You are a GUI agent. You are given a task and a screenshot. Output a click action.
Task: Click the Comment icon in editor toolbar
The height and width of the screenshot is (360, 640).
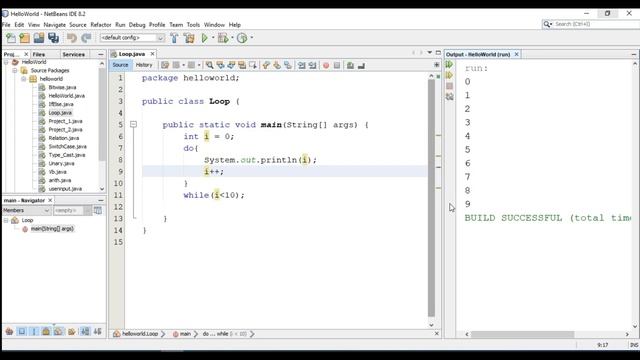(x=350, y=65)
